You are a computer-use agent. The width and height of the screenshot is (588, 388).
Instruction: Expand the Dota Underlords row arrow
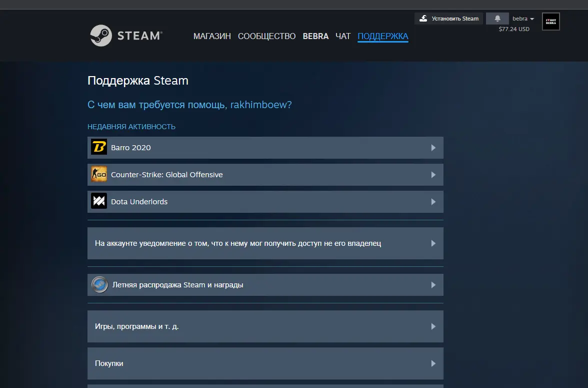click(433, 202)
